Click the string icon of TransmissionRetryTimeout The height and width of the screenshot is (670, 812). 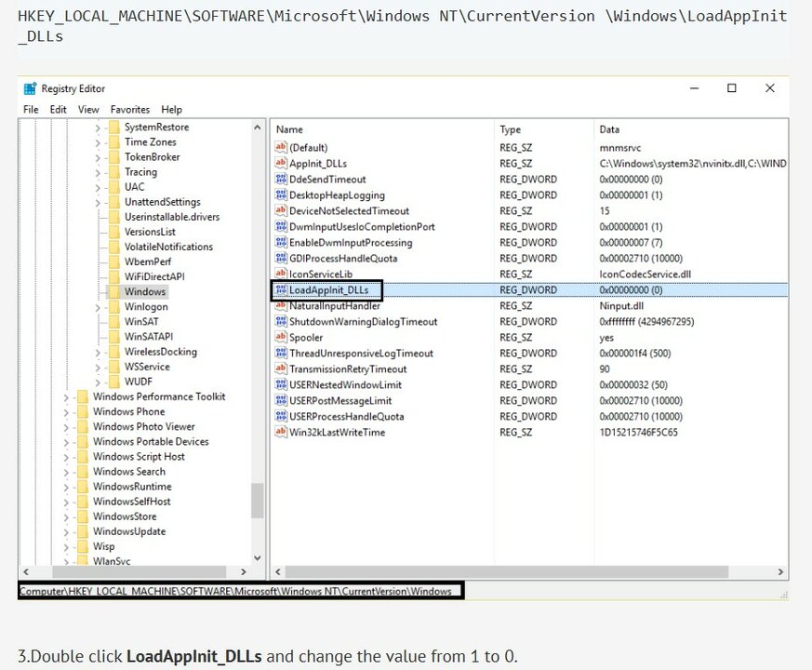click(281, 368)
